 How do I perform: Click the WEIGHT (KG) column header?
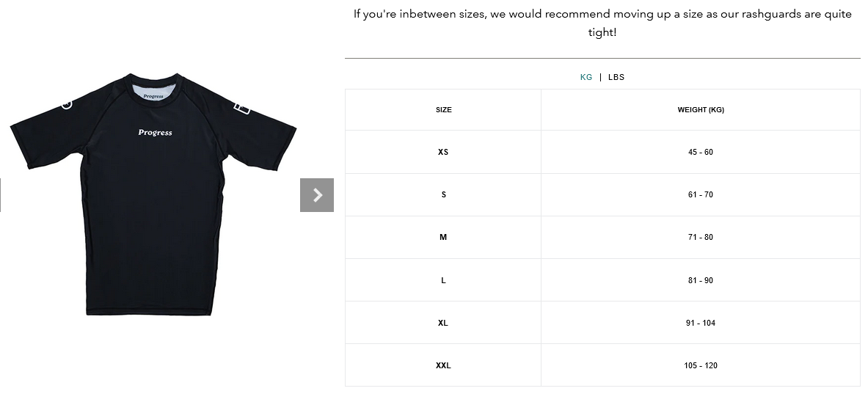coord(701,110)
